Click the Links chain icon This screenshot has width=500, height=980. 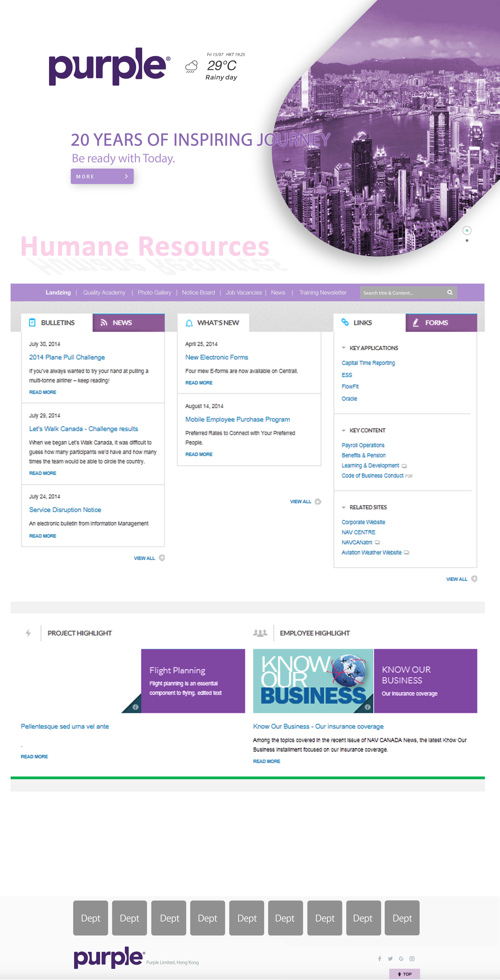(345, 322)
